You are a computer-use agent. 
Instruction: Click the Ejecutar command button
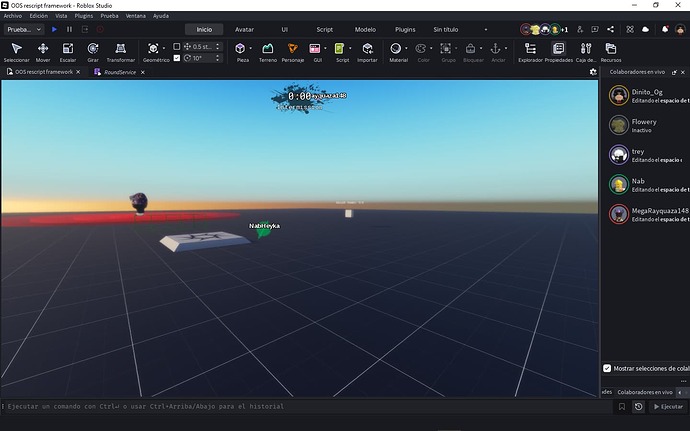point(668,407)
